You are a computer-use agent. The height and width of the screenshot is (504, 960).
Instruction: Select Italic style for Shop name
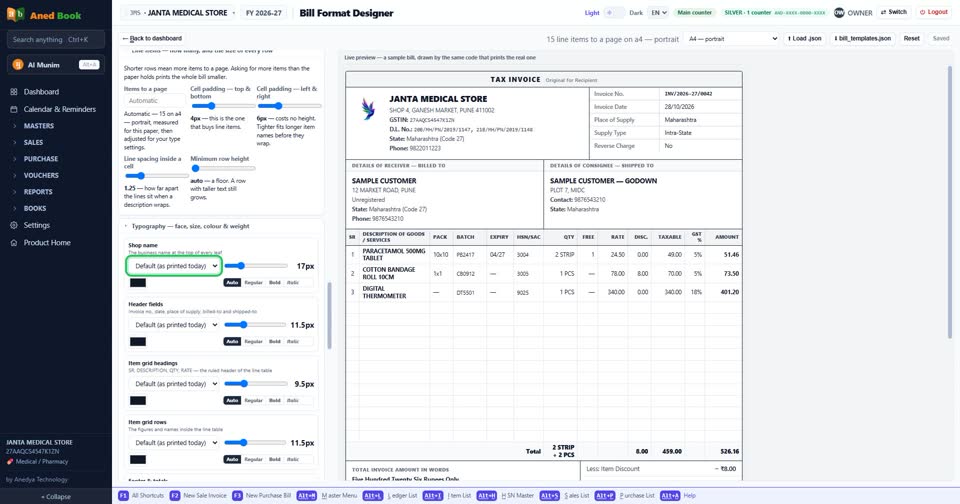[x=293, y=282]
